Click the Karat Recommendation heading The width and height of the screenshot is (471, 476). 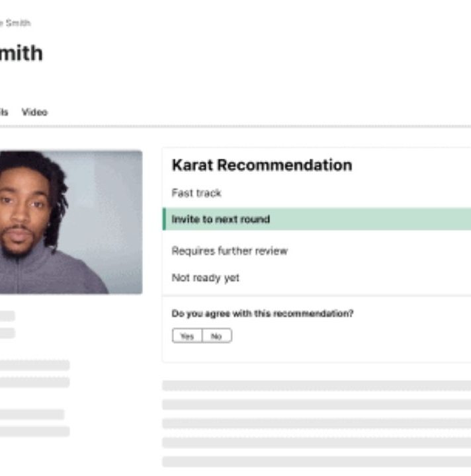coord(262,165)
